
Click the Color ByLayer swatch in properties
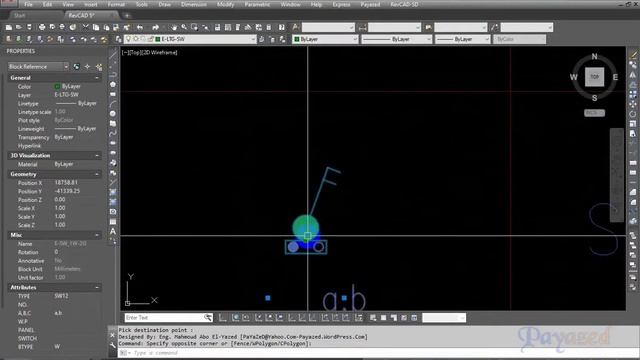click(x=57, y=87)
